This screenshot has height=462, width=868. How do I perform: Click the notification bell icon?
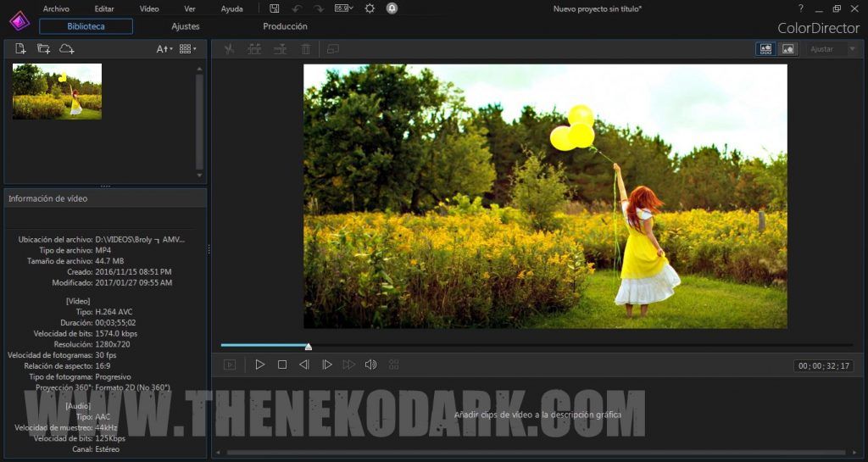[392, 8]
